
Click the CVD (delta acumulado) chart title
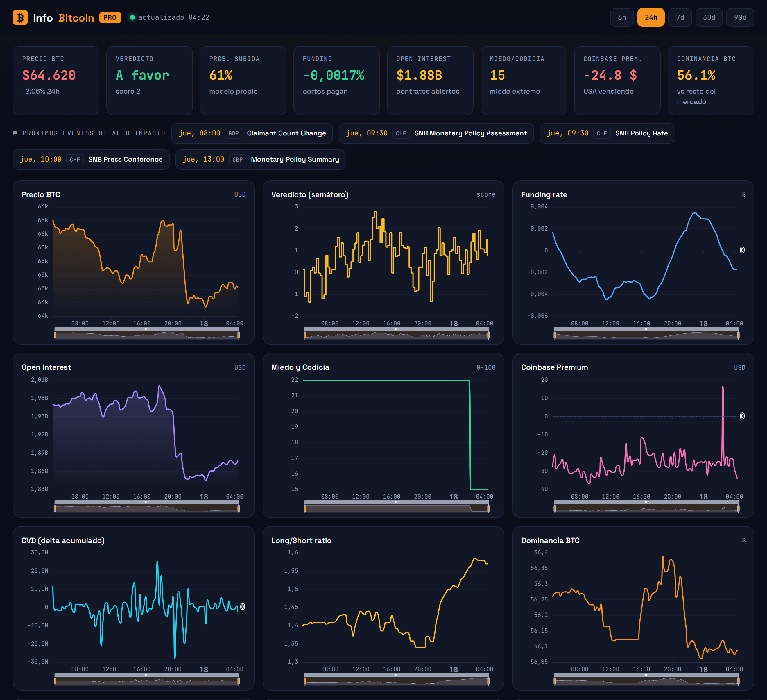(x=63, y=540)
